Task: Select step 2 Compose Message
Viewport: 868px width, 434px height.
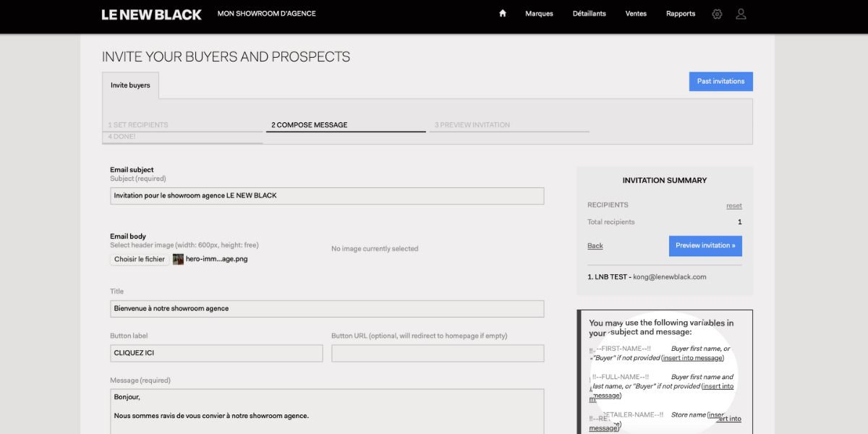Action: pos(346,125)
